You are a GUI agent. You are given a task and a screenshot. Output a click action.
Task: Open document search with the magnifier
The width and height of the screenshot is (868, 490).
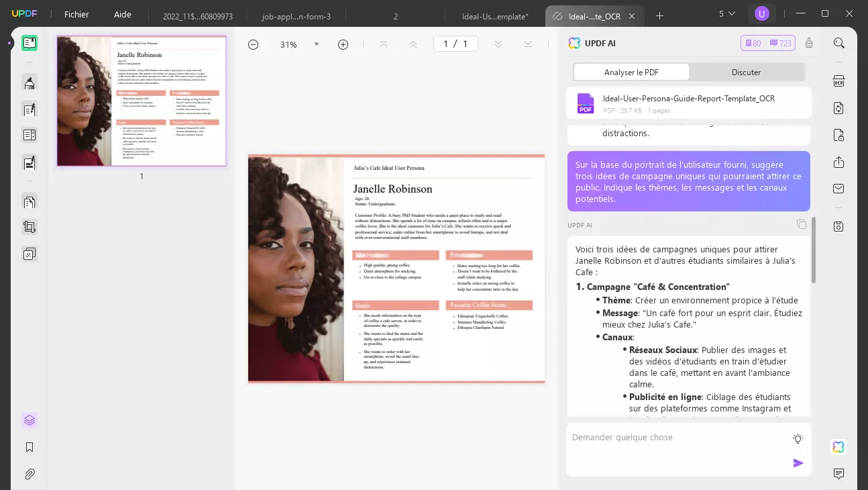[x=838, y=42]
